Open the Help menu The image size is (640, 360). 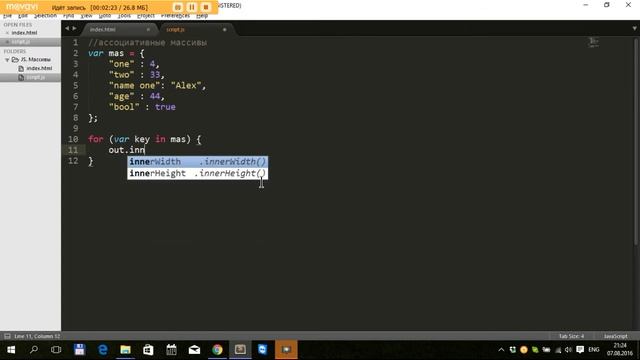tap(202, 16)
